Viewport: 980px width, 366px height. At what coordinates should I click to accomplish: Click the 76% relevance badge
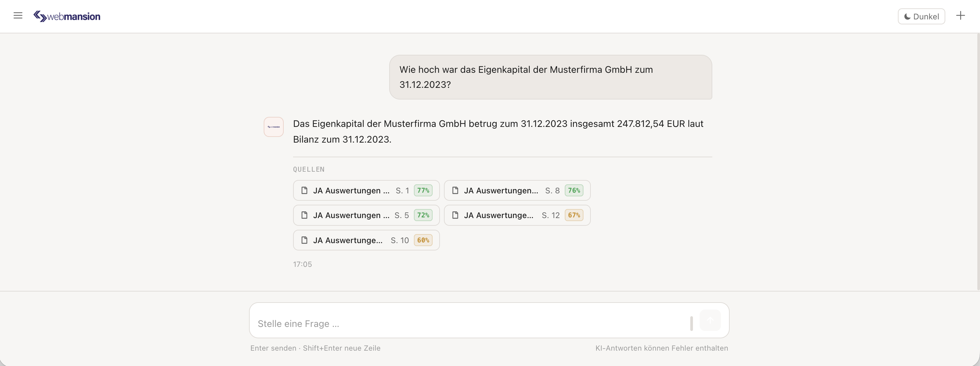[x=574, y=190]
